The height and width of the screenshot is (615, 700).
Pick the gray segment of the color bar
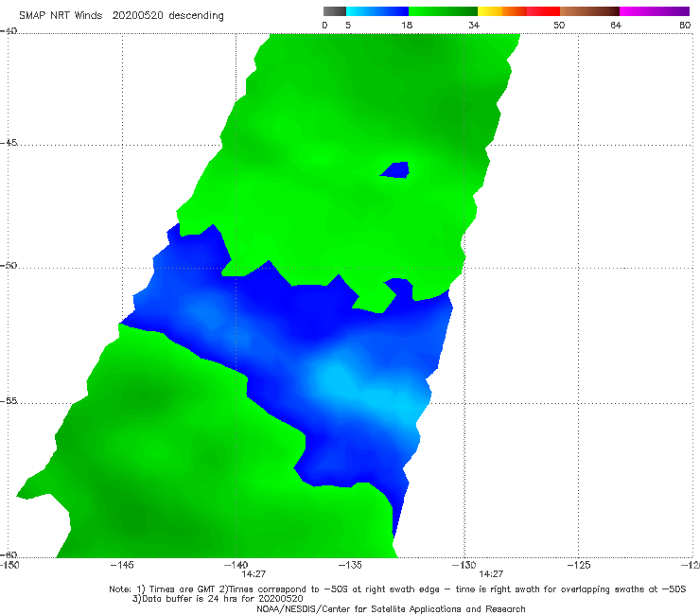335,11
